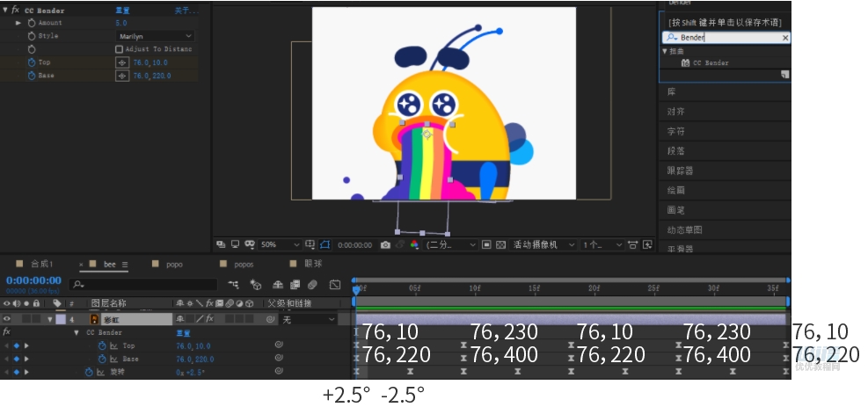Image resolution: width=868 pixels, height=407 pixels.
Task: Open the bee tab panel menu icon
Action: [x=125, y=265]
